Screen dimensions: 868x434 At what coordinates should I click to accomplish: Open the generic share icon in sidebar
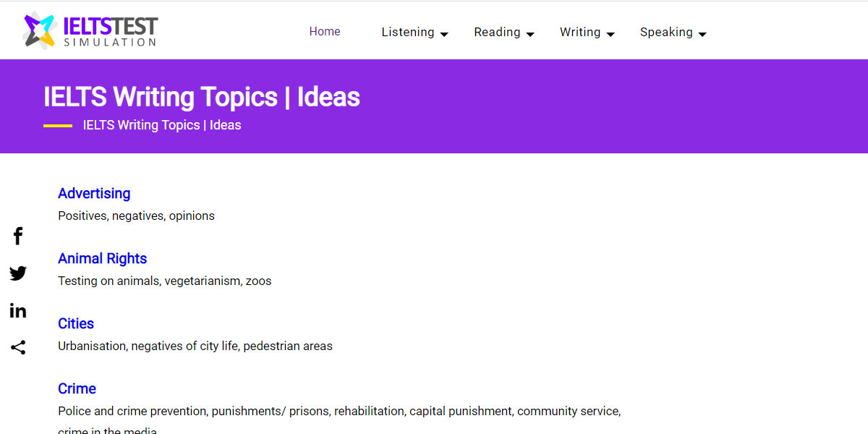click(x=17, y=347)
